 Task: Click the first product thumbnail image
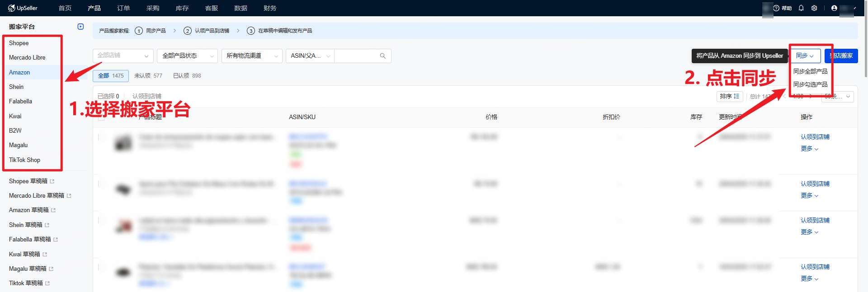tap(123, 143)
